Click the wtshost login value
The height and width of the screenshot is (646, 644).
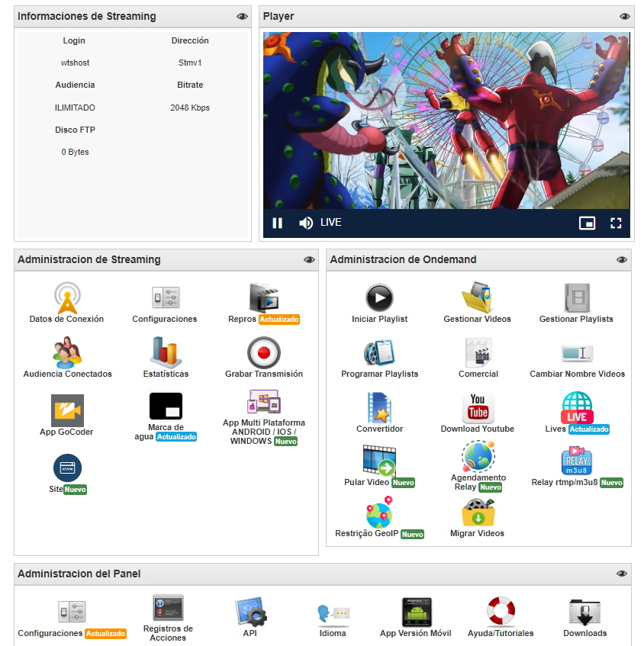(75, 63)
